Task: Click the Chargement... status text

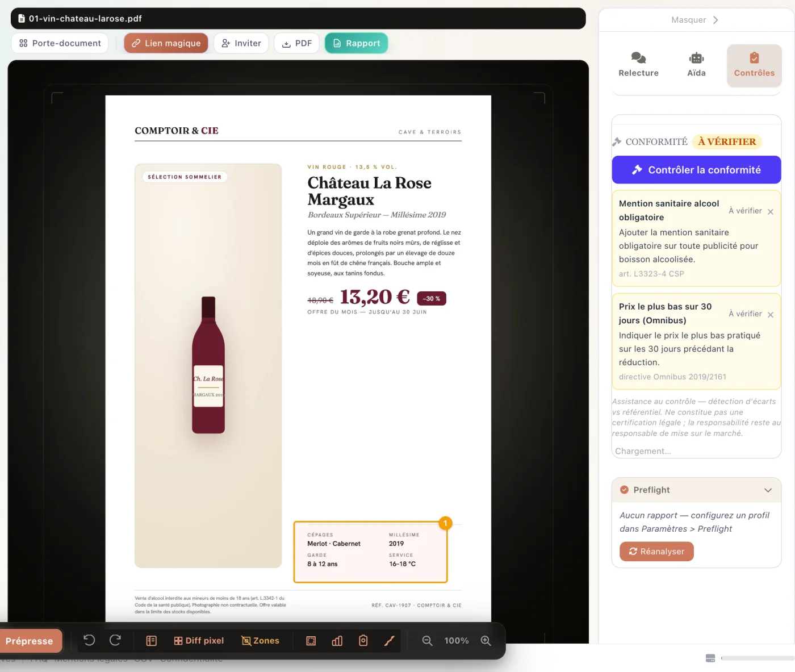Action: [x=643, y=451]
